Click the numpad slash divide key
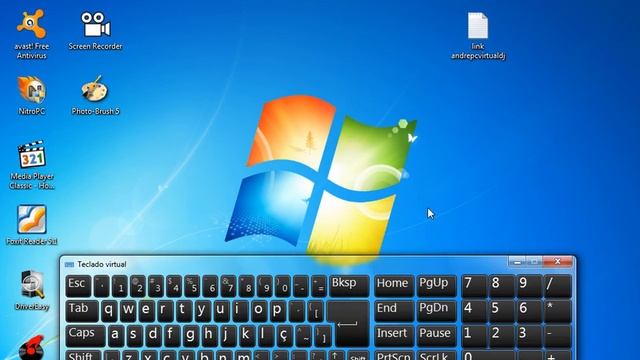Viewport: 640px width, 360px height. [x=558, y=285]
